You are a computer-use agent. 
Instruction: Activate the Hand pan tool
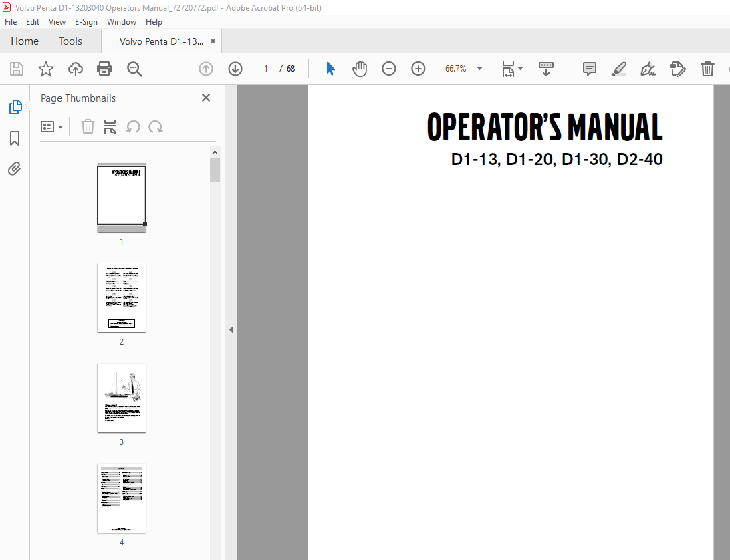pyautogui.click(x=360, y=69)
